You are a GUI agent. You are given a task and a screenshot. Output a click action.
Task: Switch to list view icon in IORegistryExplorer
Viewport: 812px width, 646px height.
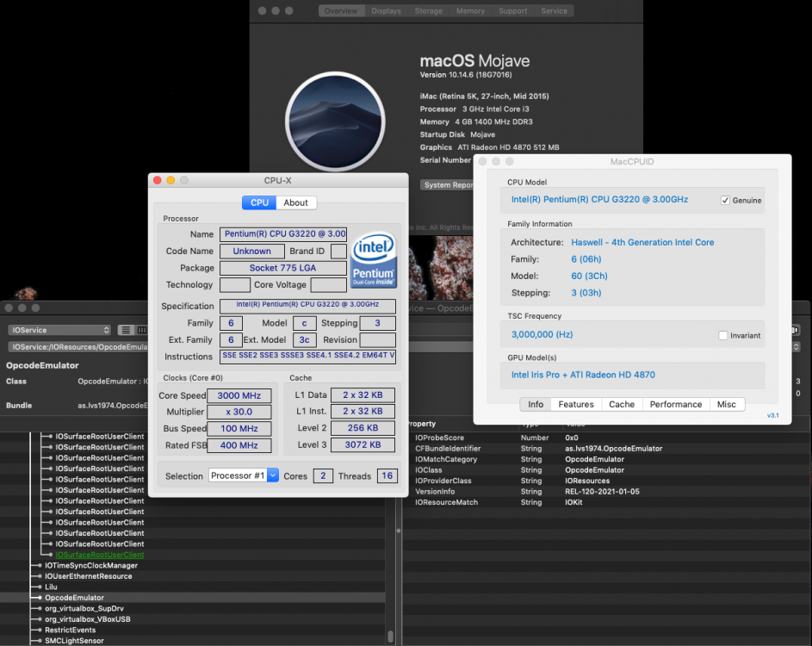(126, 330)
